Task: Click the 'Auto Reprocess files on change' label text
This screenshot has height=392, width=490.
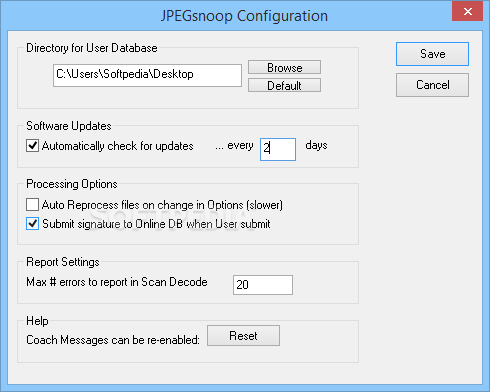Action: 162,205
